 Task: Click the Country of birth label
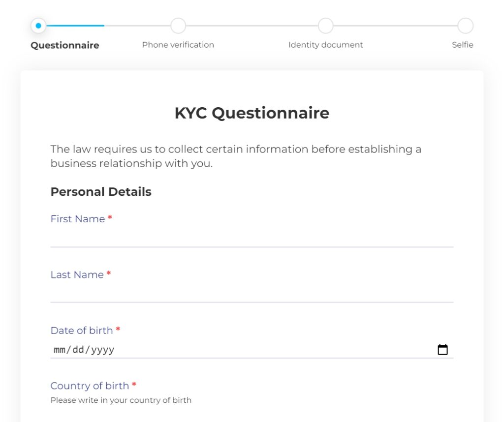(x=90, y=386)
